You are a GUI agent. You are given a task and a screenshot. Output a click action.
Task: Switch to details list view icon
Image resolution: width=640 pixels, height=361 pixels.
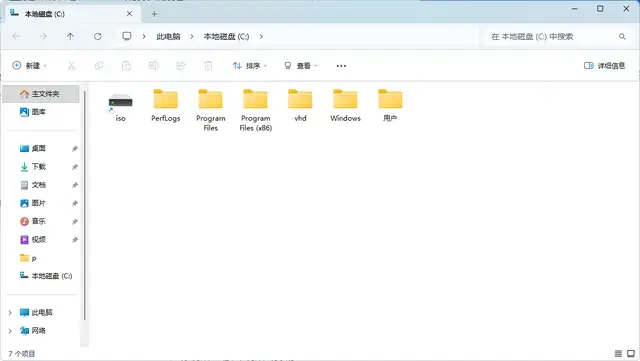pyautogui.click(x=618, y=354)
